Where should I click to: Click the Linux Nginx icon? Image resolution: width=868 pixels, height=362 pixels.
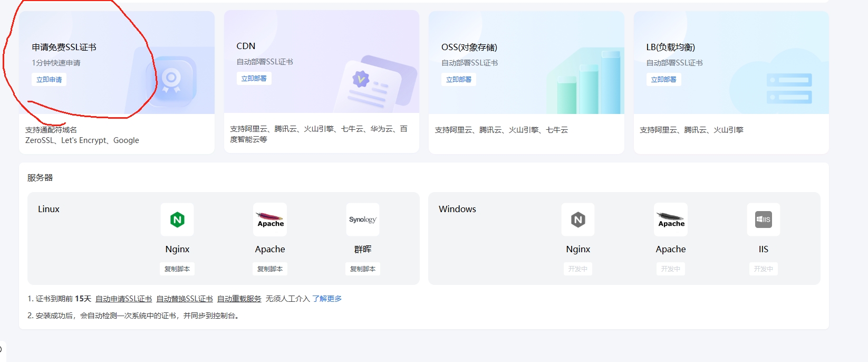[177, 220]
